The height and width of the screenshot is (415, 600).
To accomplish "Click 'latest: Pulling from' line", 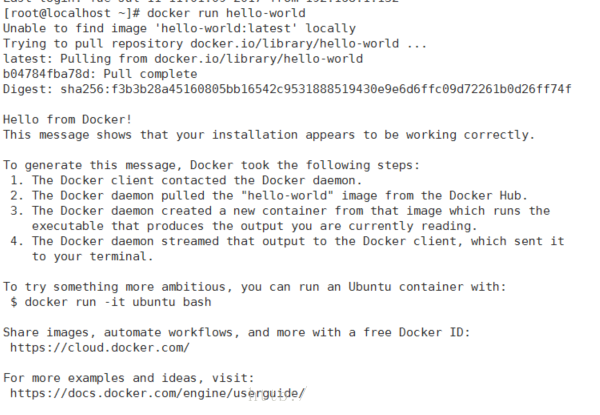I will pyautogui.click(x=183, y=59).
